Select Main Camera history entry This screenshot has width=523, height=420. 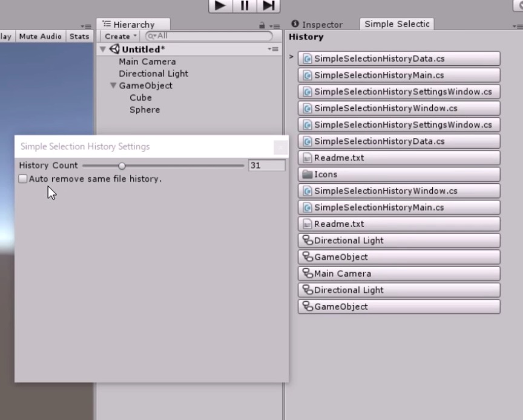399,274
